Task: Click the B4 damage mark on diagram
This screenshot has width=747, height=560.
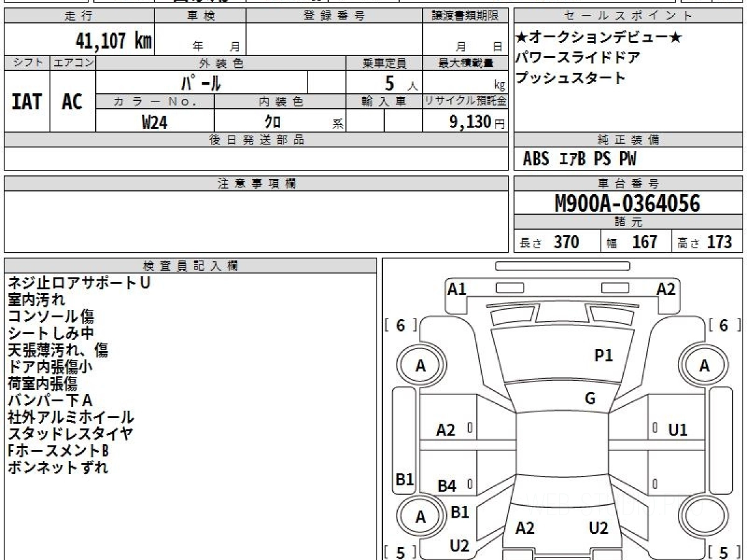Action: point(446,486)
